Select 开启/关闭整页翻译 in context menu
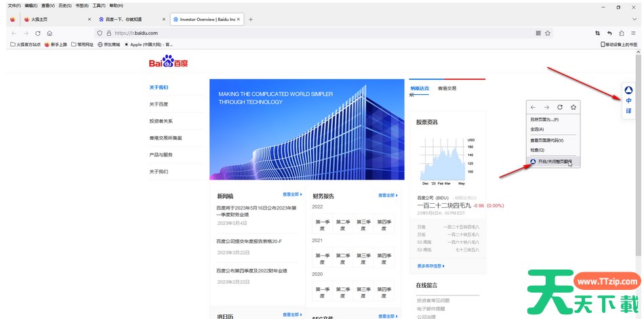The height and width of the screenshot is (319, 644). coord(554,162)
